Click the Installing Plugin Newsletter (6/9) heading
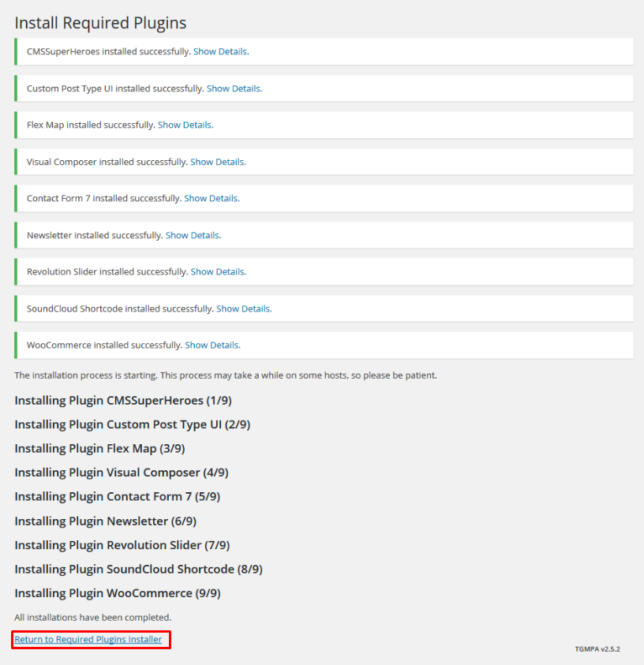 pos(105,521)
